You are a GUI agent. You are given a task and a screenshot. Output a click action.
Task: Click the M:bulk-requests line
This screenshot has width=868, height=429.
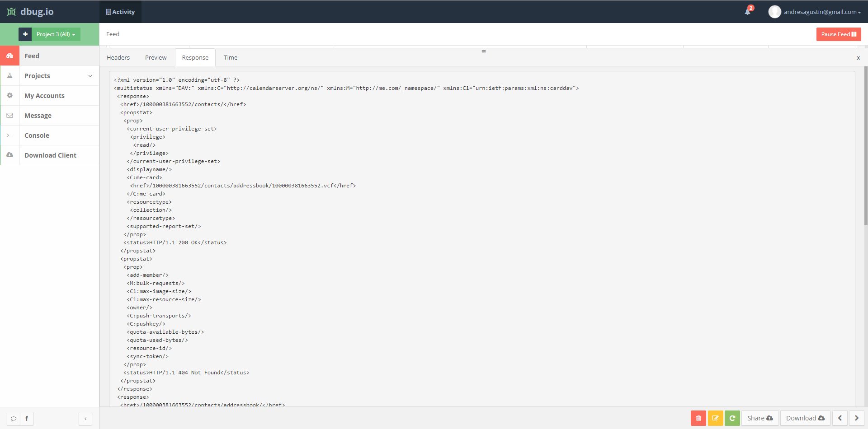[156, 283]
